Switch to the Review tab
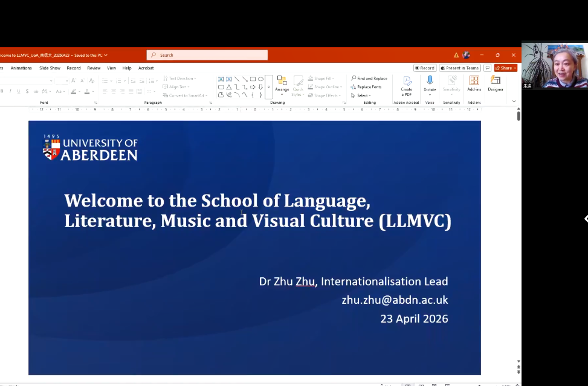The image size is (588, 386). pos(94,68)
